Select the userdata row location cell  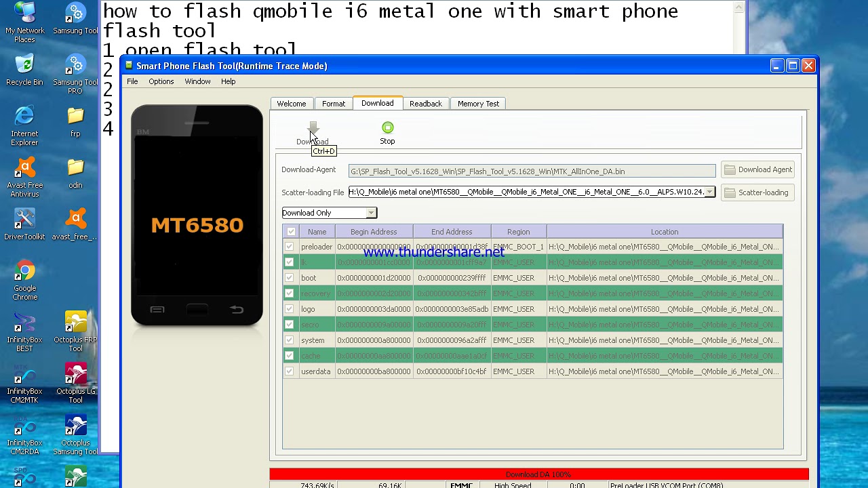[665, 371]
